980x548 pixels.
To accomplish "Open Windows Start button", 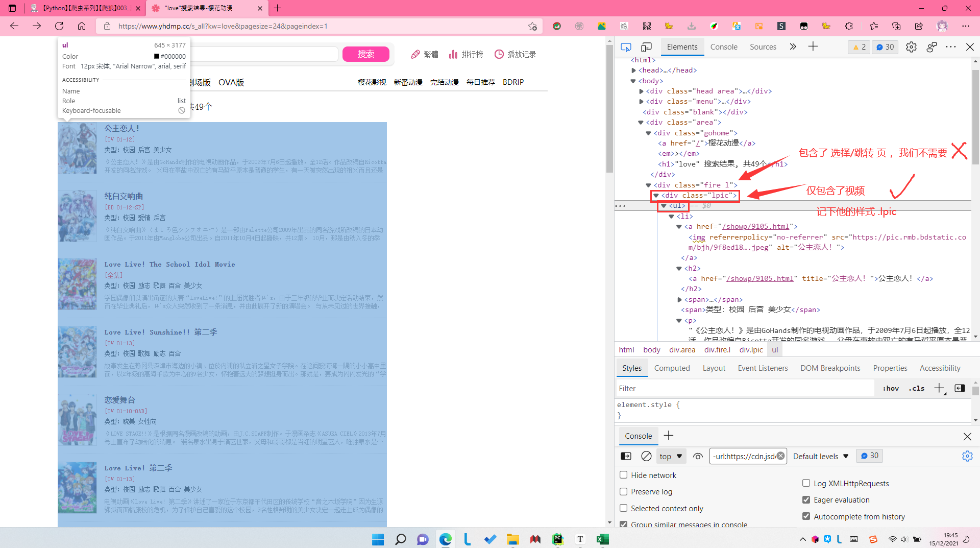I will pos(378,539).
